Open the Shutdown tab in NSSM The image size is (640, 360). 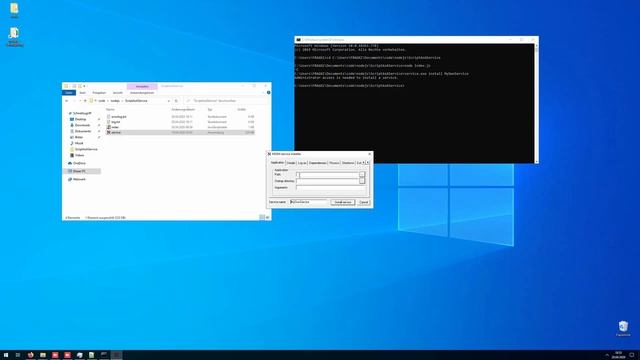point(348,163)
